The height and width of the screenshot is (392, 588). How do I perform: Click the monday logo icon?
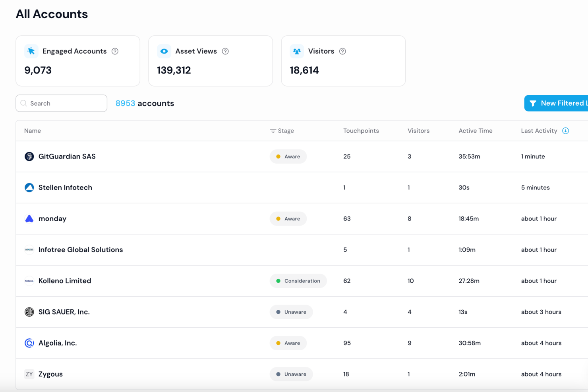coord(29,218)
